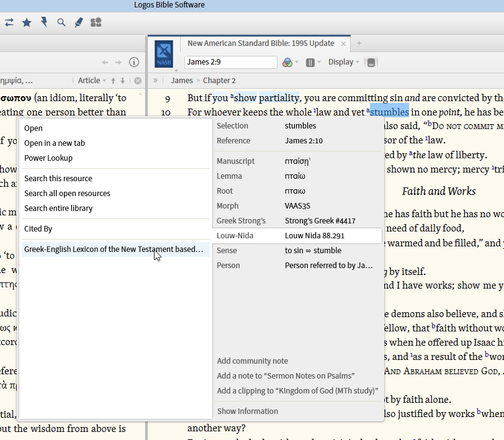Add a new tab with the plus button
The height and width of the screenshot is (440, 504).
[359, 43]
